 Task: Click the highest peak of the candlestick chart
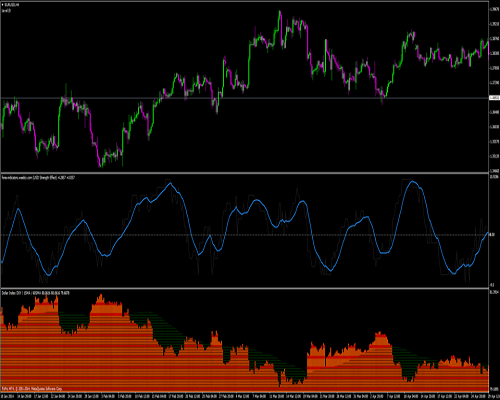point(280,12)
